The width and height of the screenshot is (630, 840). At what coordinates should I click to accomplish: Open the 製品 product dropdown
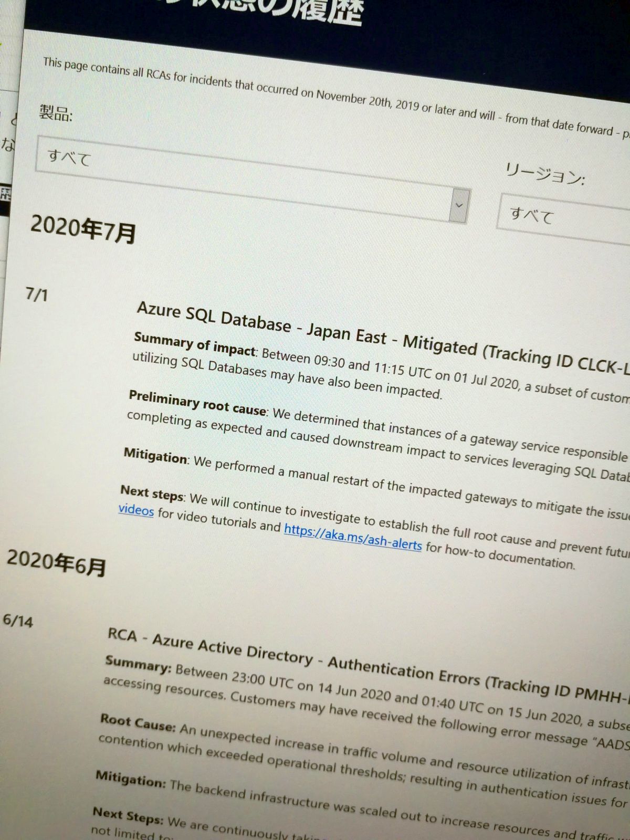click(x=253, y=180)
